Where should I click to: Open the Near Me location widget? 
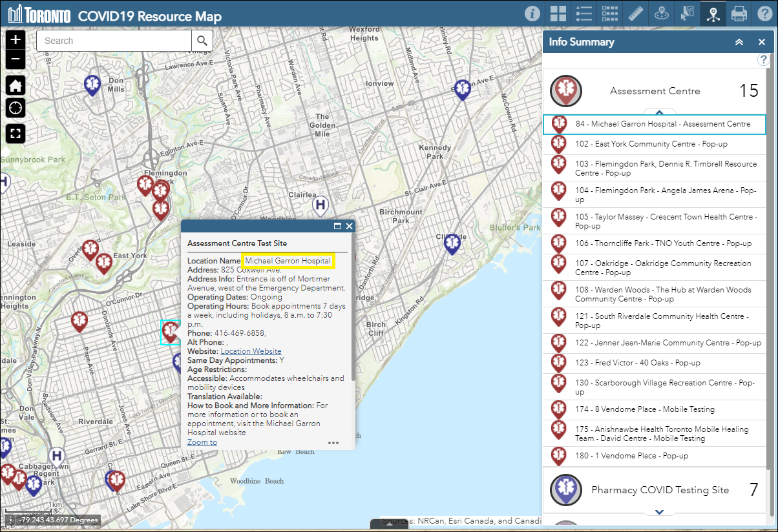tap(661, 14)
